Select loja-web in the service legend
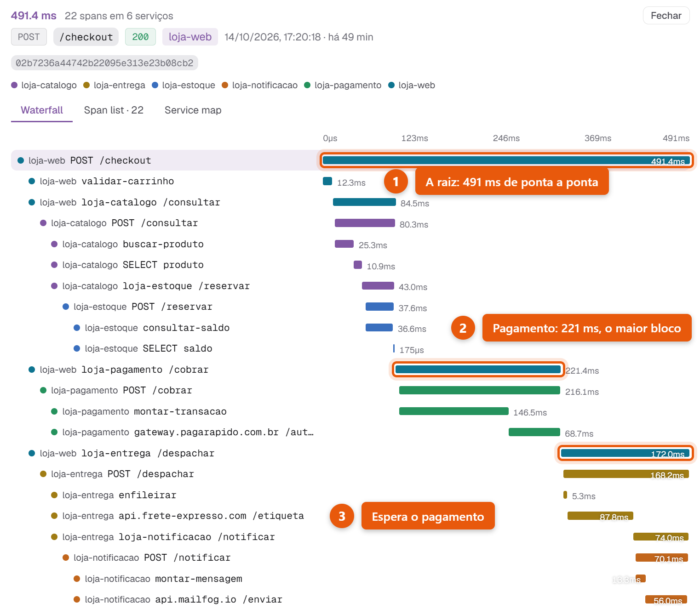This screenshot has height=609, width=700. pos(412,85)
